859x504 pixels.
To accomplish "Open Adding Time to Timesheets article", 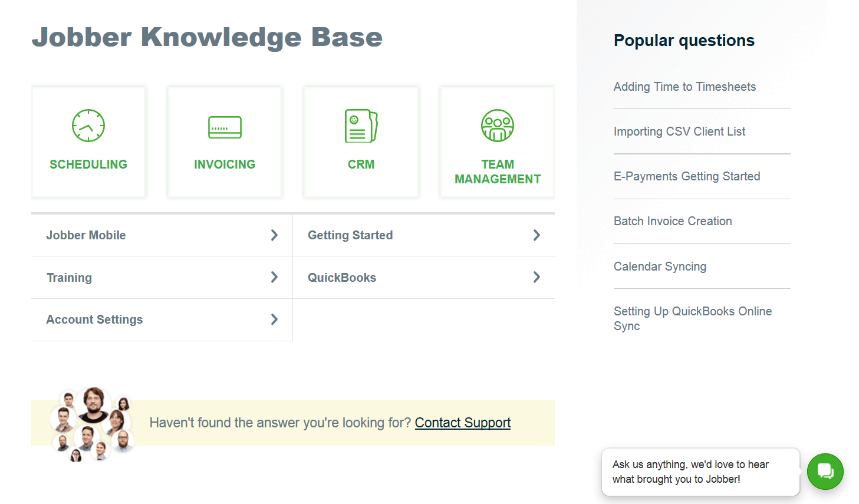I will pyautogui.click(x=684, y=87).
